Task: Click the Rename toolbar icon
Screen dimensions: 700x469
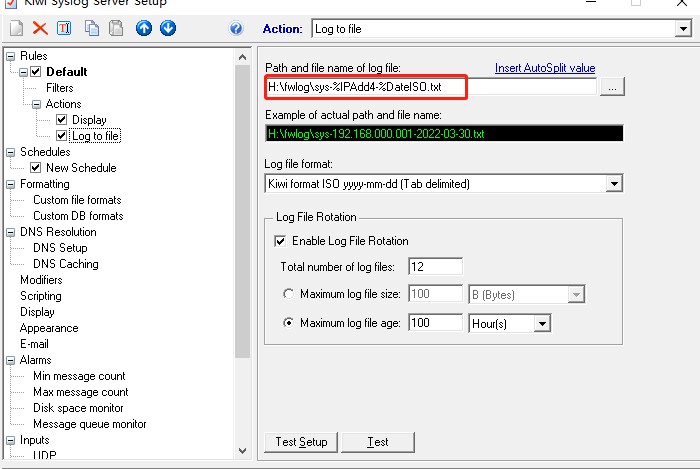Action: point(64,29)
